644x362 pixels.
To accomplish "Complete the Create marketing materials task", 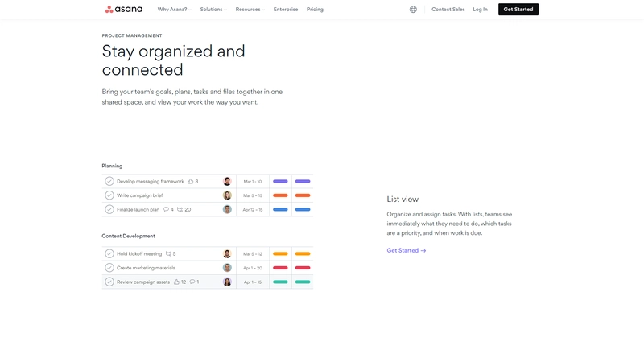I will tap(109, 268).
